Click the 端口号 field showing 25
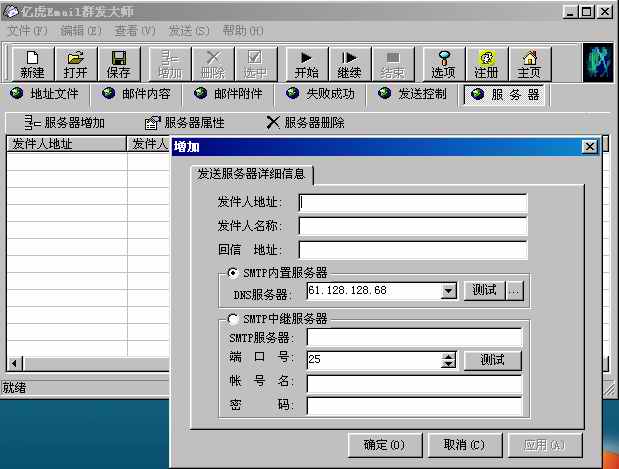 373,360
